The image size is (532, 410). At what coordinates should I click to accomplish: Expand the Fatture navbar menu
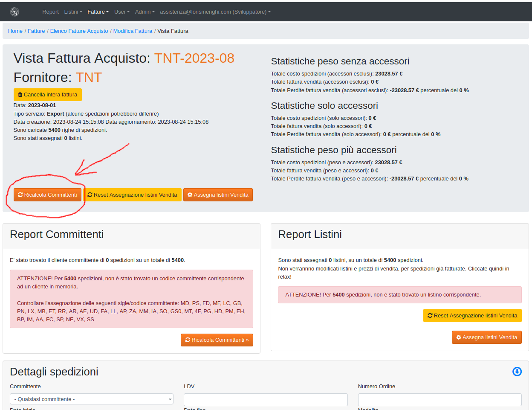98,12
